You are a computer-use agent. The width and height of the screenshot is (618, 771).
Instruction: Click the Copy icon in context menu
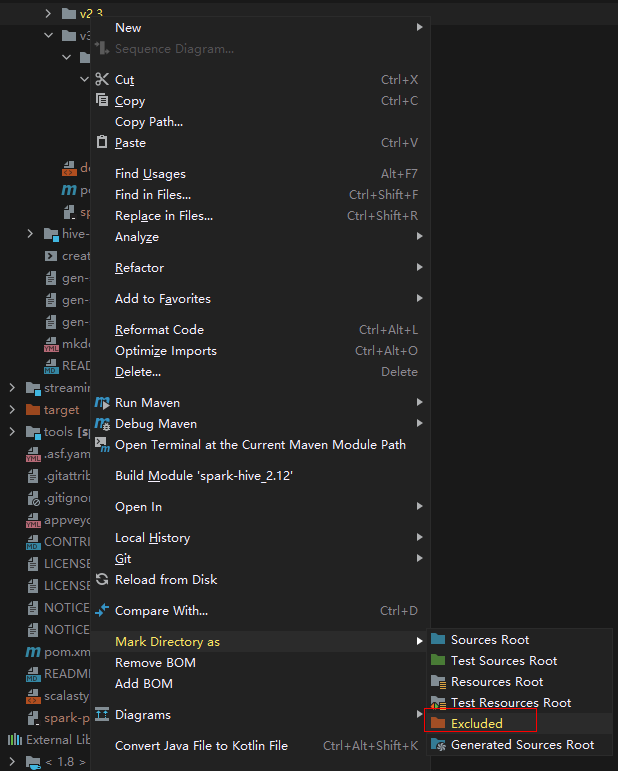click(x=101, y=100)
